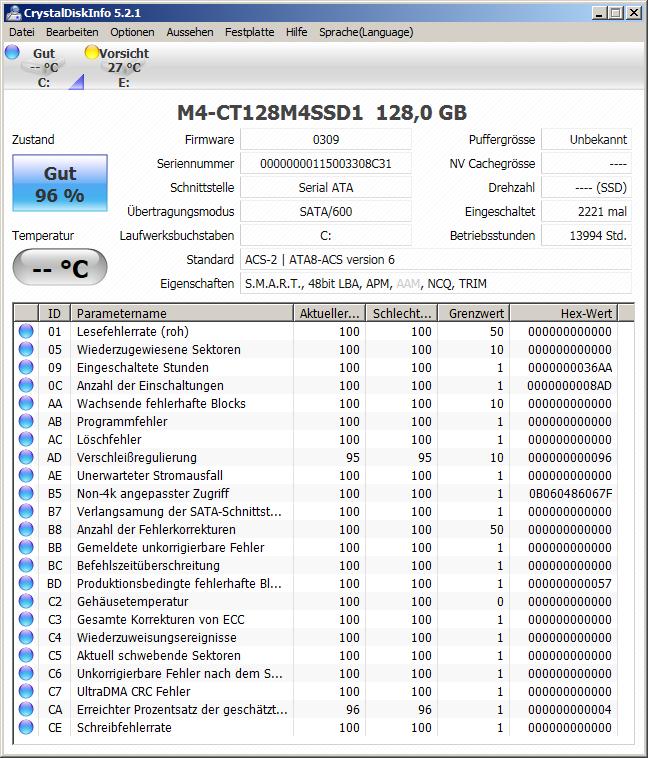Click the status orb for Verlangsamung der SATA-Schnittst...
Viewport: 648px width, 758px height.
point(26,511)
